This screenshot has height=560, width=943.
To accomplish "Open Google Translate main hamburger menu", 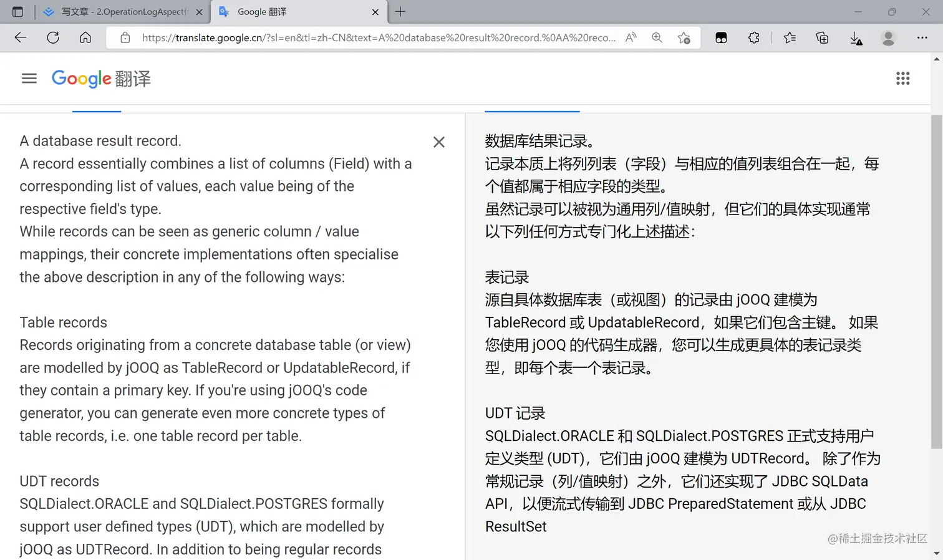I will 29,79.
